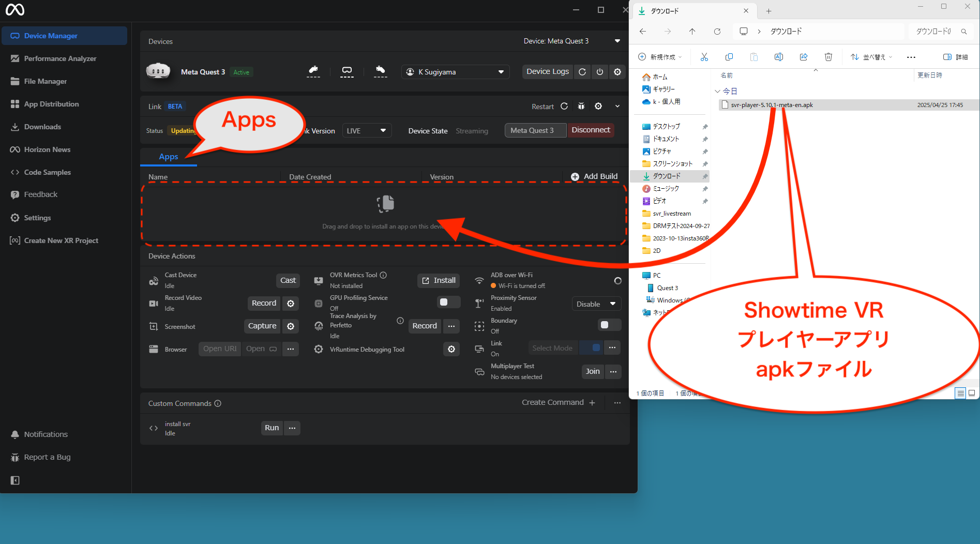The image size is (980, 544).
Task: Click Record for Perfetto Trace Analysis
Action: 425,326
